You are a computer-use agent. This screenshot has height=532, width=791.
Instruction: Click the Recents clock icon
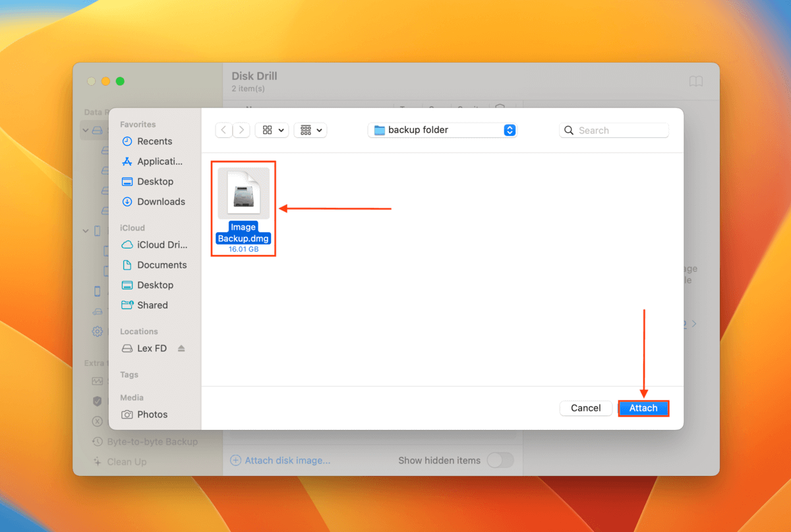click(x=127, y=141)
